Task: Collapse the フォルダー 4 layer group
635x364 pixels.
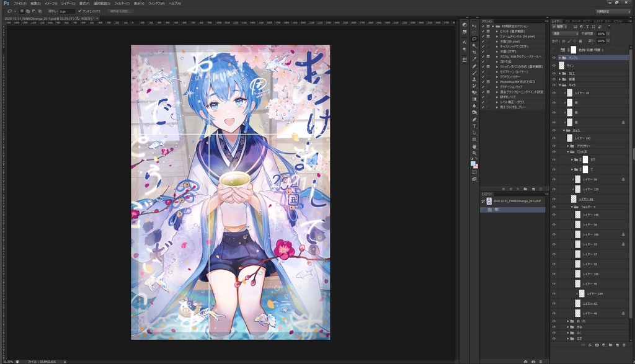Action: tap(572, 207)
